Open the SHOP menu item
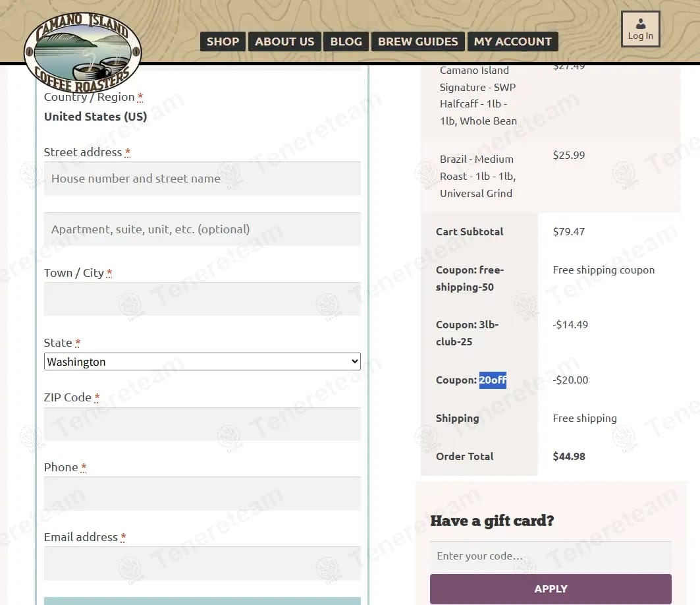The height and width of the screenshot is (605, 700). (x=223, y=42)
